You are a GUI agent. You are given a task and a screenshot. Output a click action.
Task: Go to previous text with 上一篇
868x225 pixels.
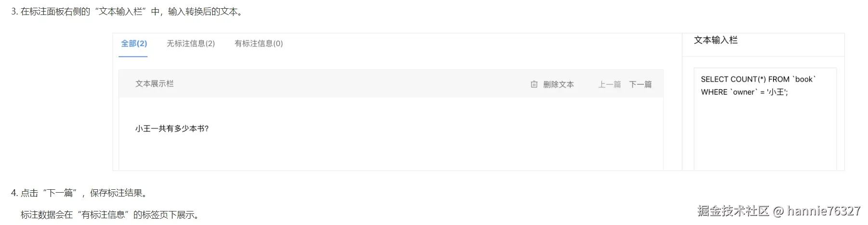point(609,84)
